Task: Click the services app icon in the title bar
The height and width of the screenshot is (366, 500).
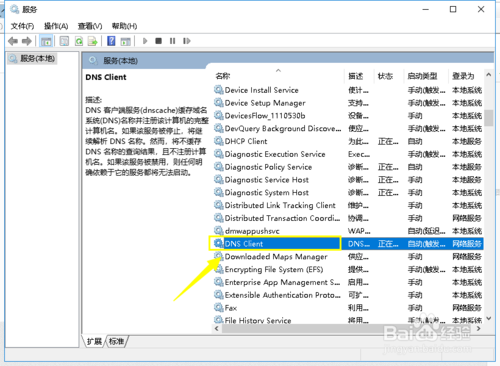Action: (x=15, y=9)
